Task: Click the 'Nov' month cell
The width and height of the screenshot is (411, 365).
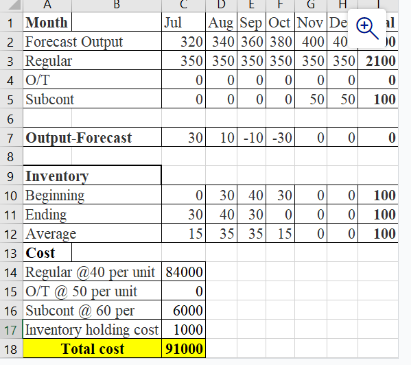Action: click(311, 23)
